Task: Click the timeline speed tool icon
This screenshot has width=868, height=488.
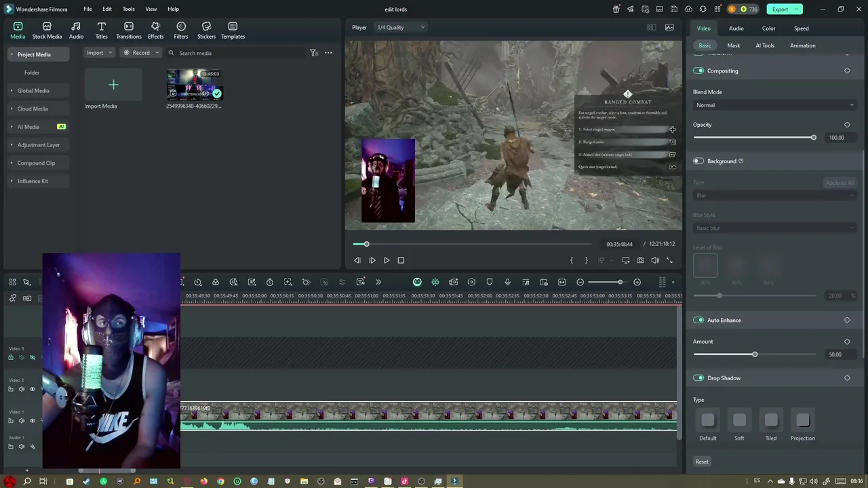Action: tap(197, 282)
